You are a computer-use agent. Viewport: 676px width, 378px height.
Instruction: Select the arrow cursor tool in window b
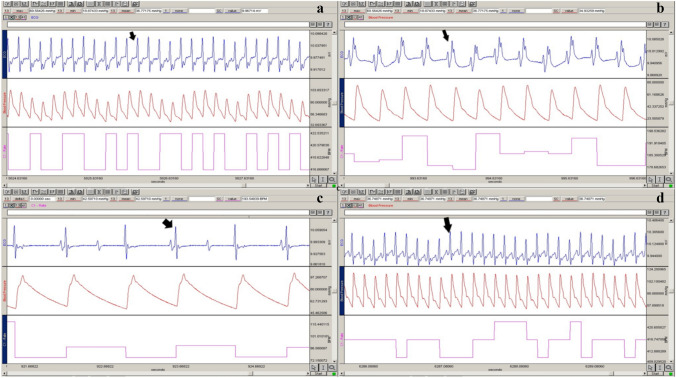650,179
